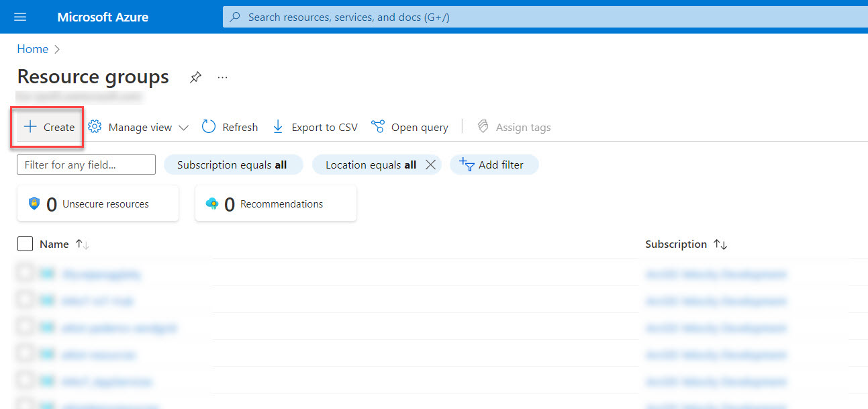Screen dimensions: 868x409
Task: Open the Subscription equals all filter
Action: [233, 164]
